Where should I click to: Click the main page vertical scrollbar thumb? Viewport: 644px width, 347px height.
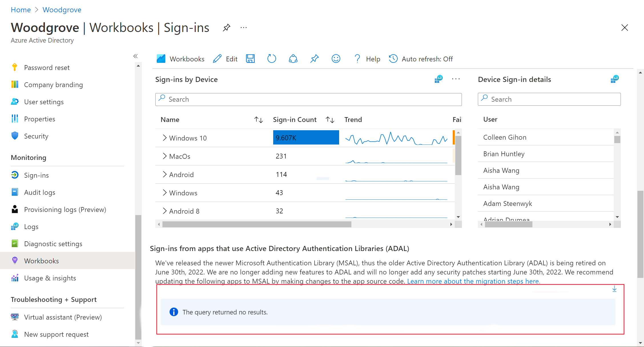pyautogui.click(x=640, y=234)
